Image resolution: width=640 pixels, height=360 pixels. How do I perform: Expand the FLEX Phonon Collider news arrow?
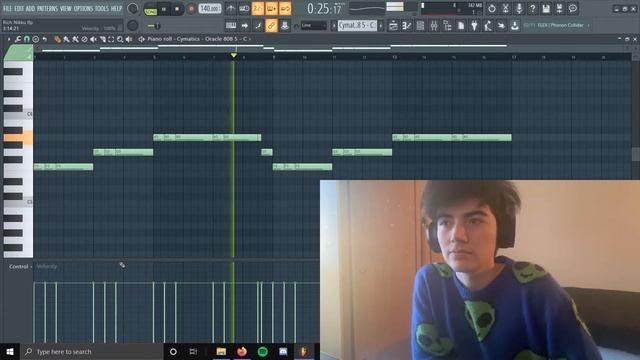click(x=588, y=25)
